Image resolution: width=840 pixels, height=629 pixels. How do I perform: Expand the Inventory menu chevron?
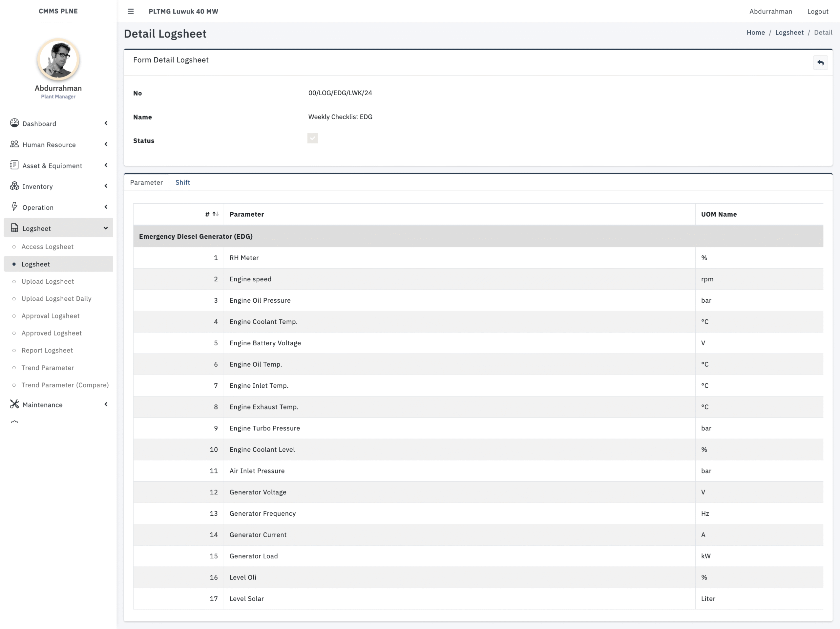coord(106,186)
